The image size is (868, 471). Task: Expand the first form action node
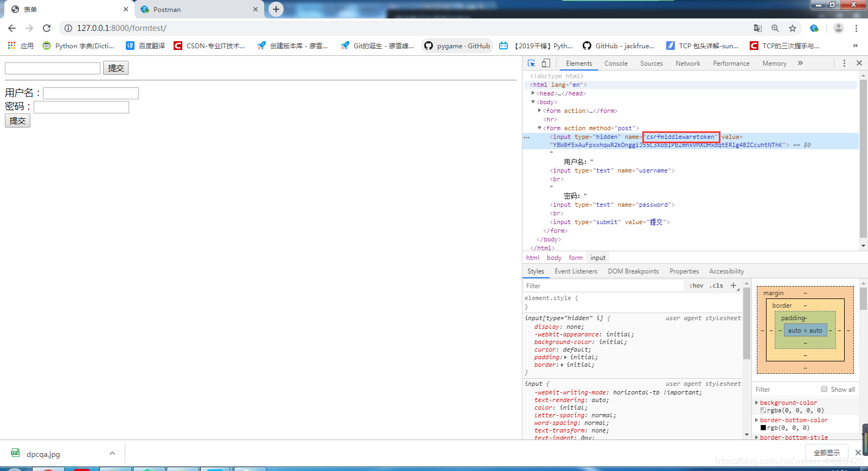540,111
